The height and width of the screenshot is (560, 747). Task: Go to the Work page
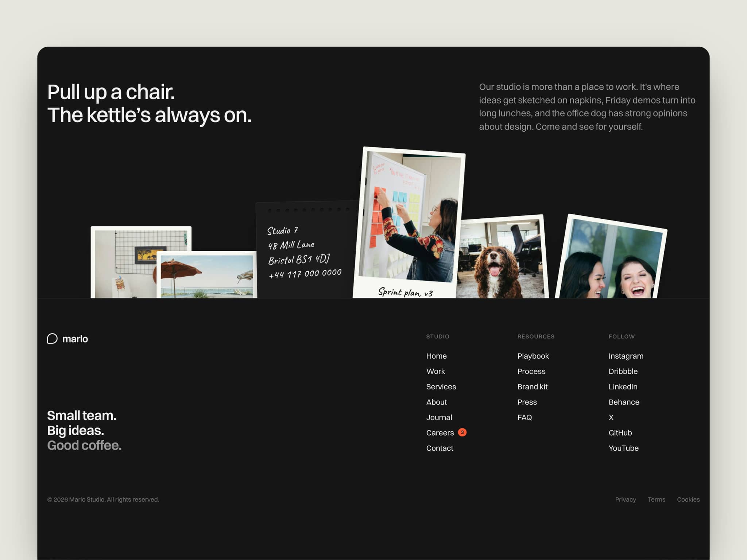(436, 371)
